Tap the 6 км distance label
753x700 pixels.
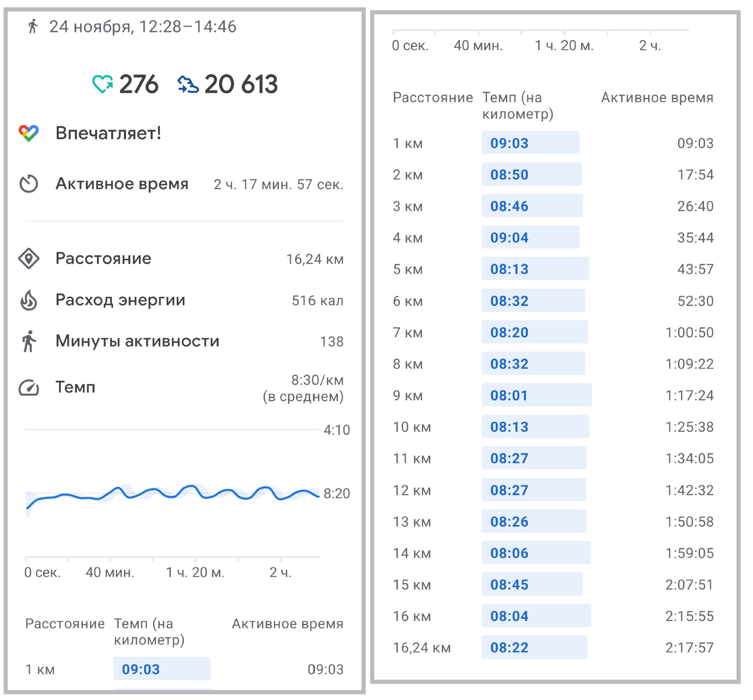coord(408,301)
